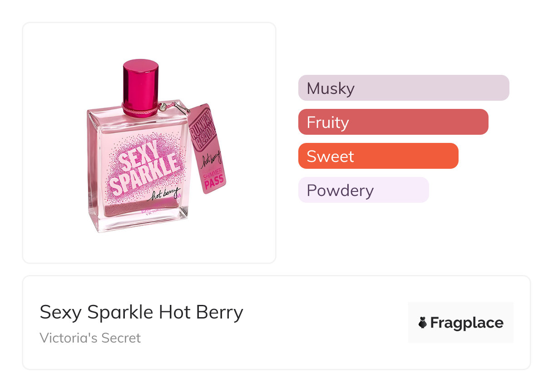This screenshot has height=392, width=553.
Task: Click the Victoria's Secret brand name
Action: click(90, 338)
